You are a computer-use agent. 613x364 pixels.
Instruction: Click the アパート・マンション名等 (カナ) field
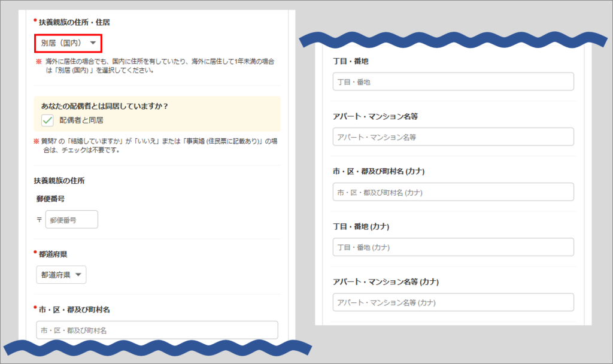click(x=453, y=302)
